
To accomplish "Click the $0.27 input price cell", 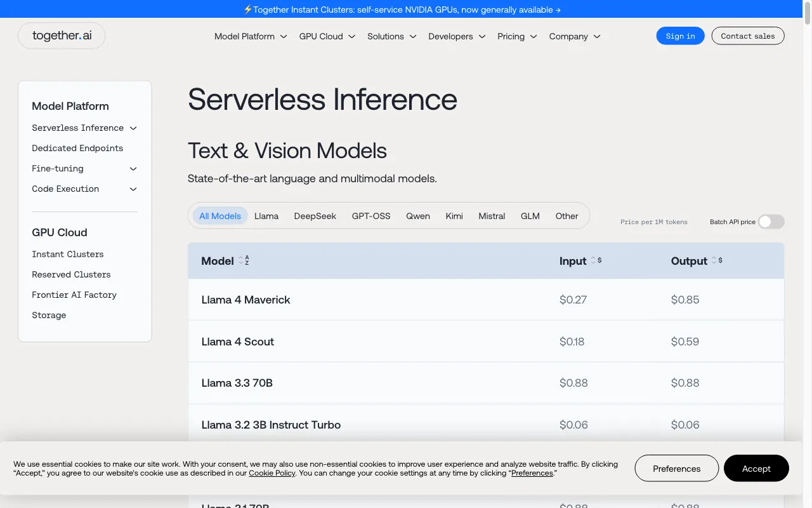I will pyautogui.click(x=573, y=300).
